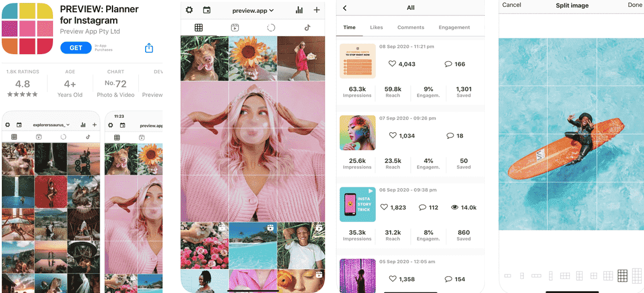The width and height of the screenshot is (644, 293).
Task: Open the PREVIEW app colorful grid icon
Action: 27,29
